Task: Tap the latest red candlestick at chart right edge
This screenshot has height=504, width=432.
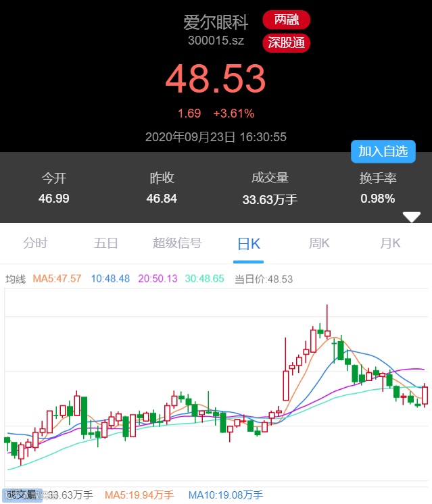Action: tap(425, 395)
